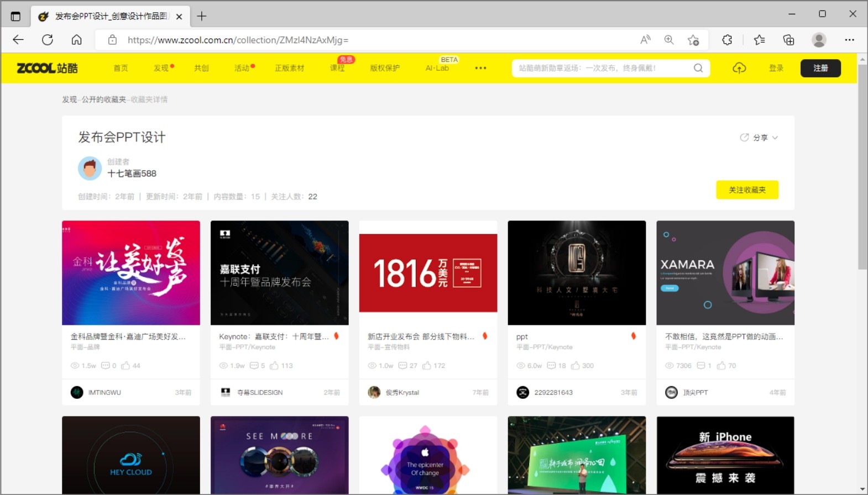
Task: Open the 不敢相信 PPT动画 title link
Action: click(x=724, y=336)
